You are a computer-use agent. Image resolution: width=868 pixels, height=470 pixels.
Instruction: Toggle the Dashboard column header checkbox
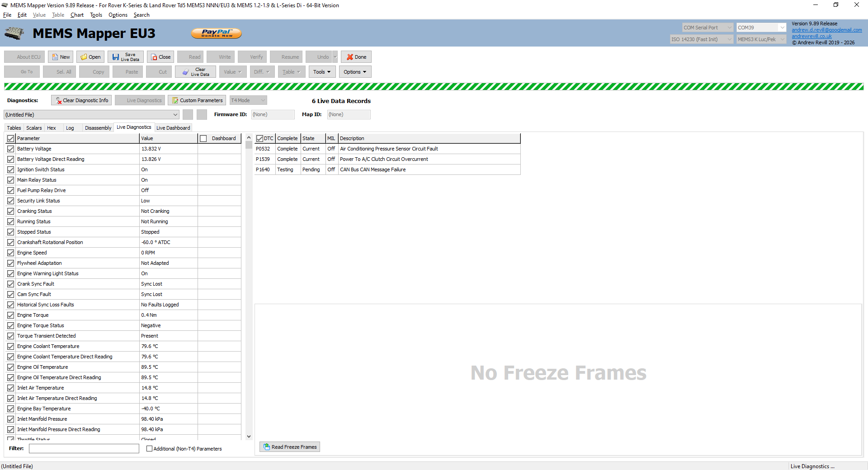click(x=203, y=139)
